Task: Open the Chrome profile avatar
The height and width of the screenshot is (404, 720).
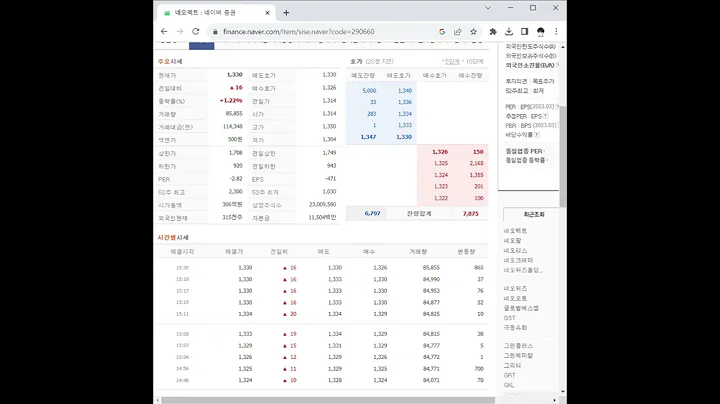Action: point(540,32)
